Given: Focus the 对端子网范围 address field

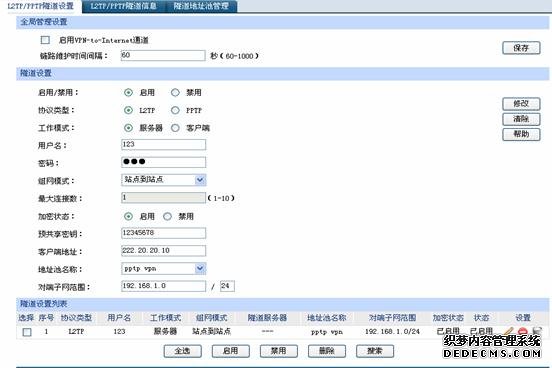Looking at the screenshot, I should pyautogui.click(x=163, y=286).
